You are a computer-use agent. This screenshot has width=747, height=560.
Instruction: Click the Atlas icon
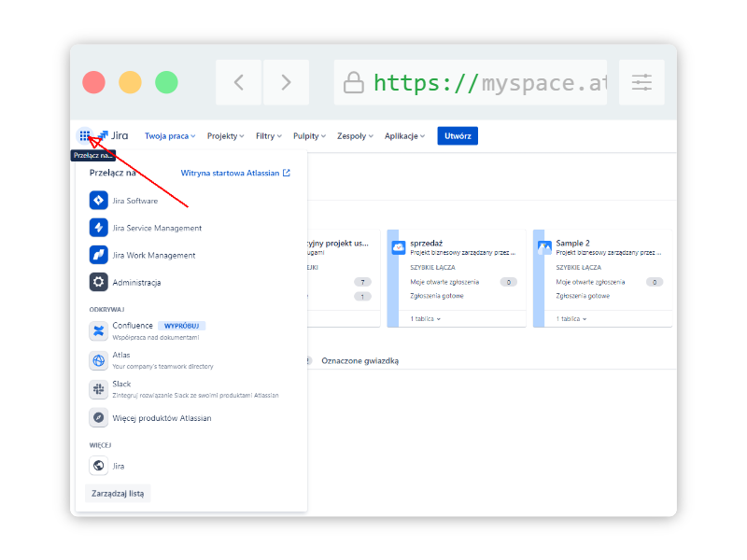99,360
